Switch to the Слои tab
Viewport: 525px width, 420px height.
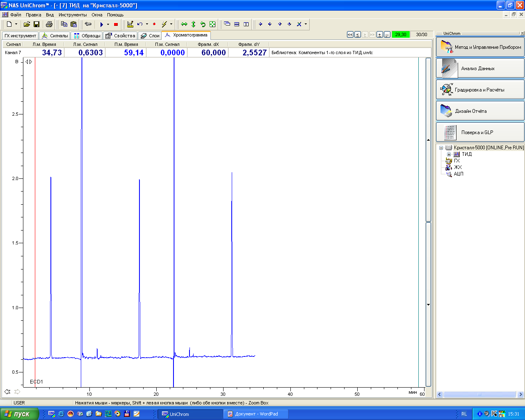[x=150, y=36]
